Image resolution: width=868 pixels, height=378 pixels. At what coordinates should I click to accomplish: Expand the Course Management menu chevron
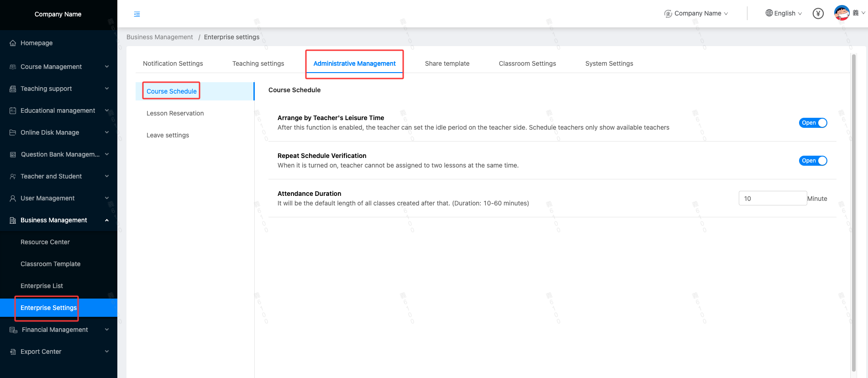tap(107, 67)
